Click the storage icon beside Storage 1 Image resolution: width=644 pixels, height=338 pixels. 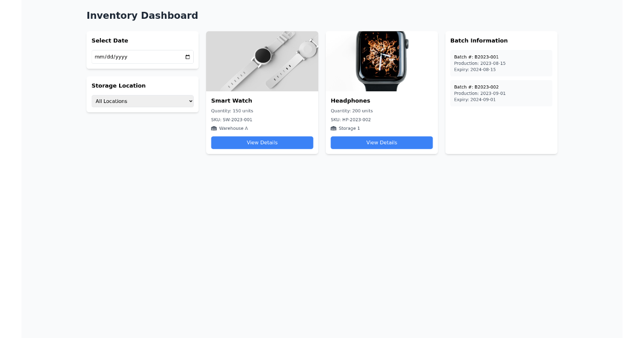[x=334, y=128]
